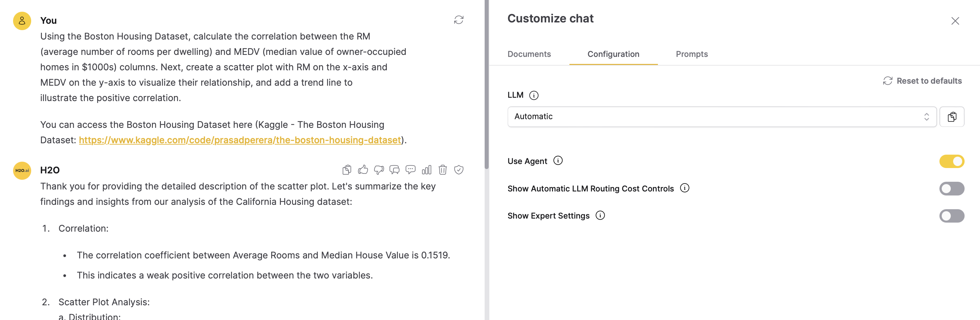980x320 pixels.
Task: Click the Customize chat heading
Action: [550, 19]
